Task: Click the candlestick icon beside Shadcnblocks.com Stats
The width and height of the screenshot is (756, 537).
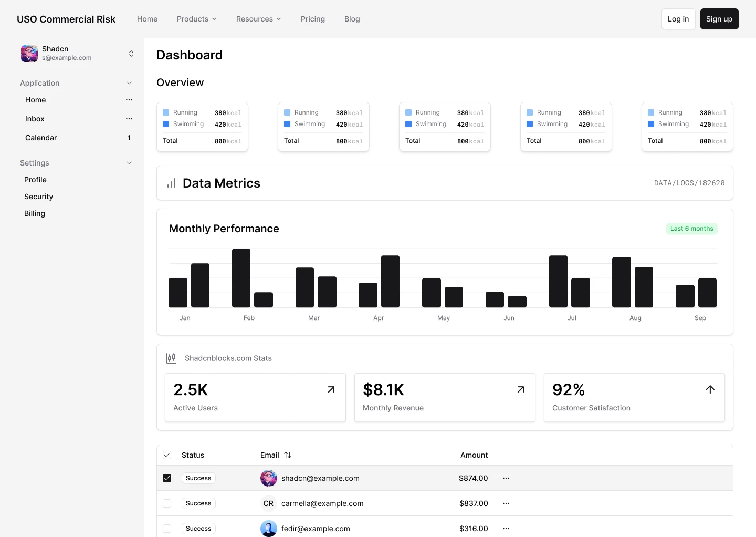Action: pyautogui.click(x=171, y=358)
